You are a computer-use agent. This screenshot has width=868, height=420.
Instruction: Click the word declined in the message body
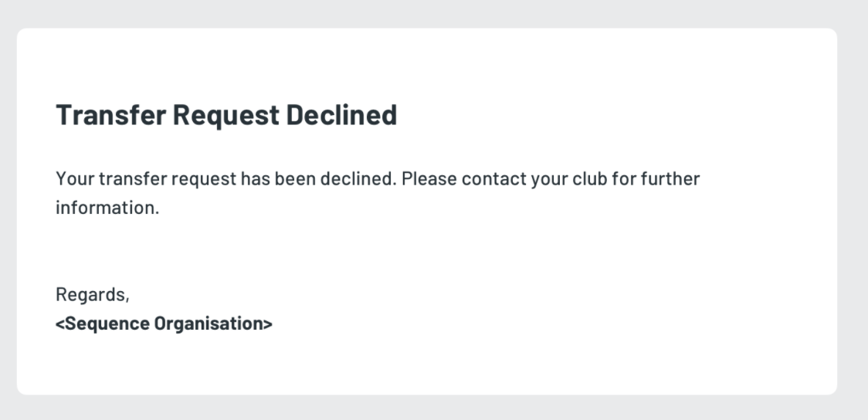pos(364,179)
